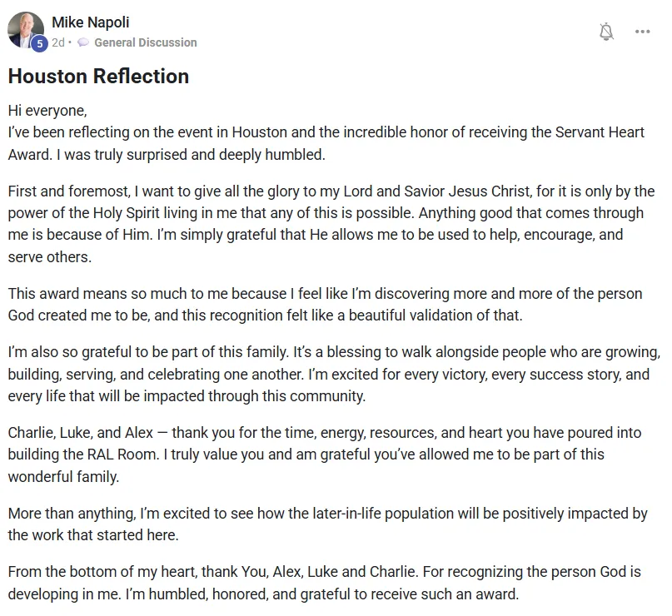Click the level 5 badge on avatar
Image resolution: width=672 pixels, height=616 pixels.
coord(39,43)
